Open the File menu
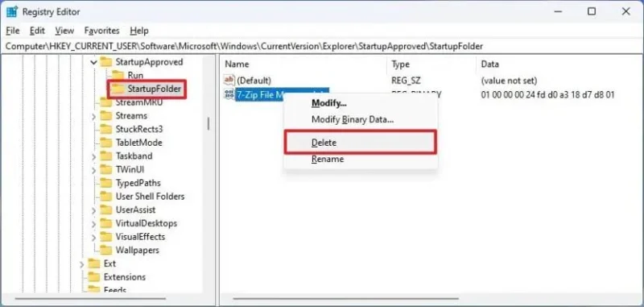The width and height of the screenshot is (644, 307). tap(13, 31)
